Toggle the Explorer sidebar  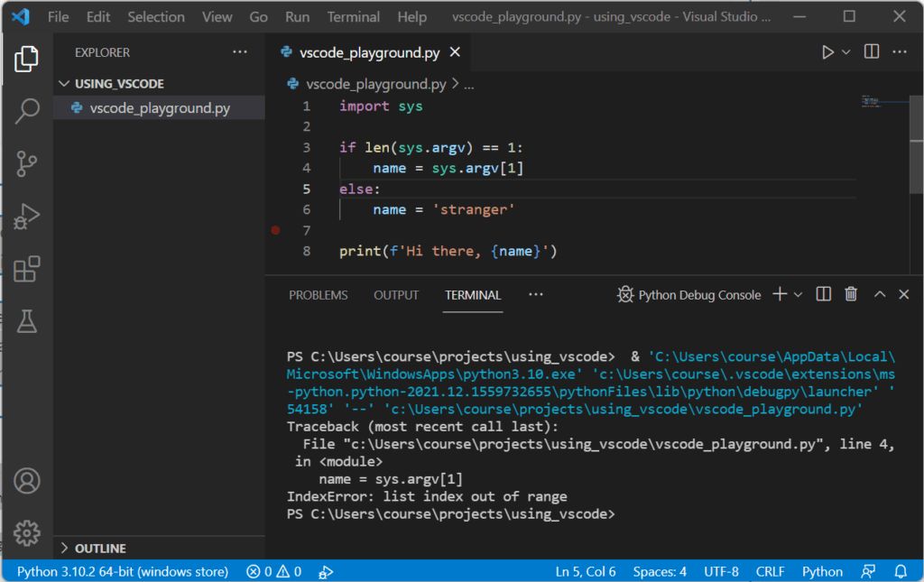coord(27,58)
